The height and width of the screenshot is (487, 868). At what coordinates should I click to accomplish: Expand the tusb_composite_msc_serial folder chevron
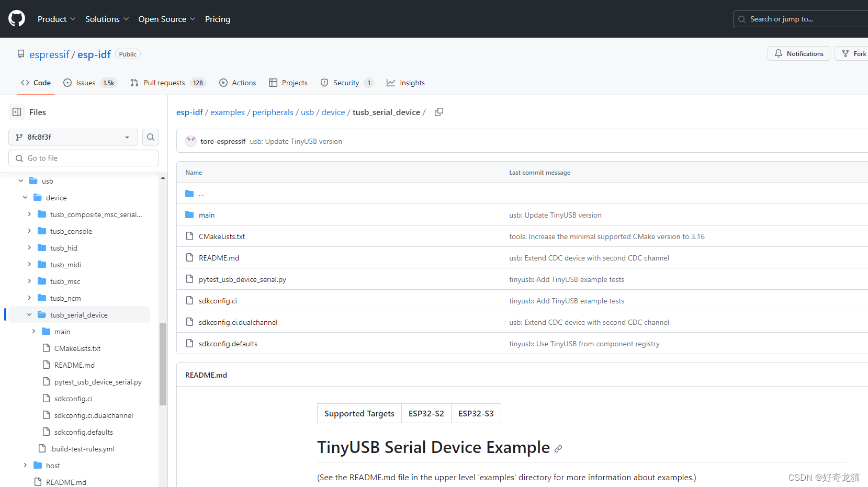(29, 214)
